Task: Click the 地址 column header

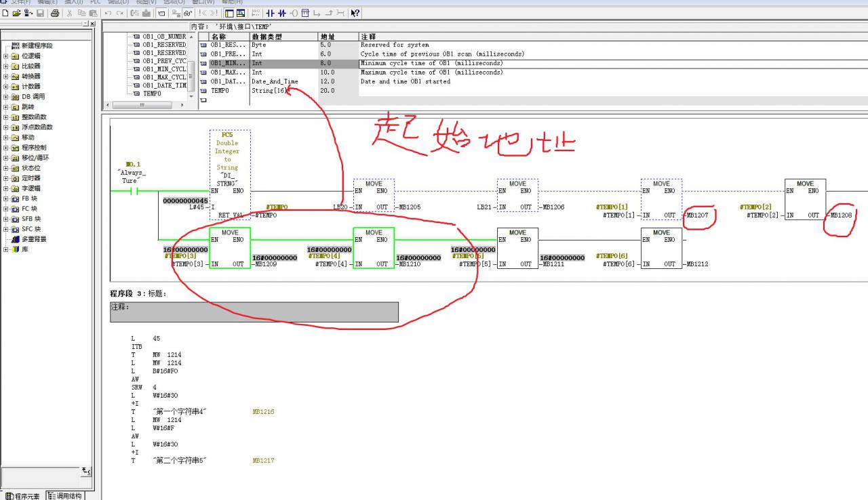Action: (x=338, y=37)
